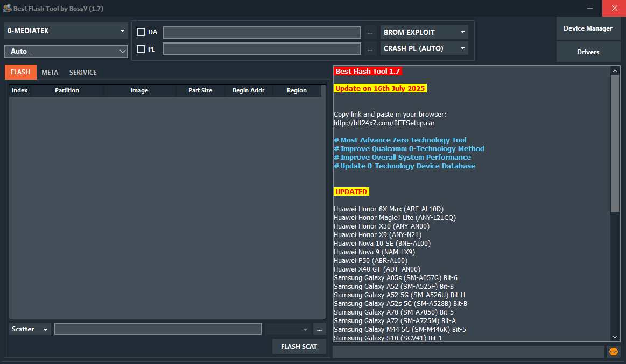Click the orange stop icon at bottom right
The height and width of the screenshot is (364, 626).
613,352
